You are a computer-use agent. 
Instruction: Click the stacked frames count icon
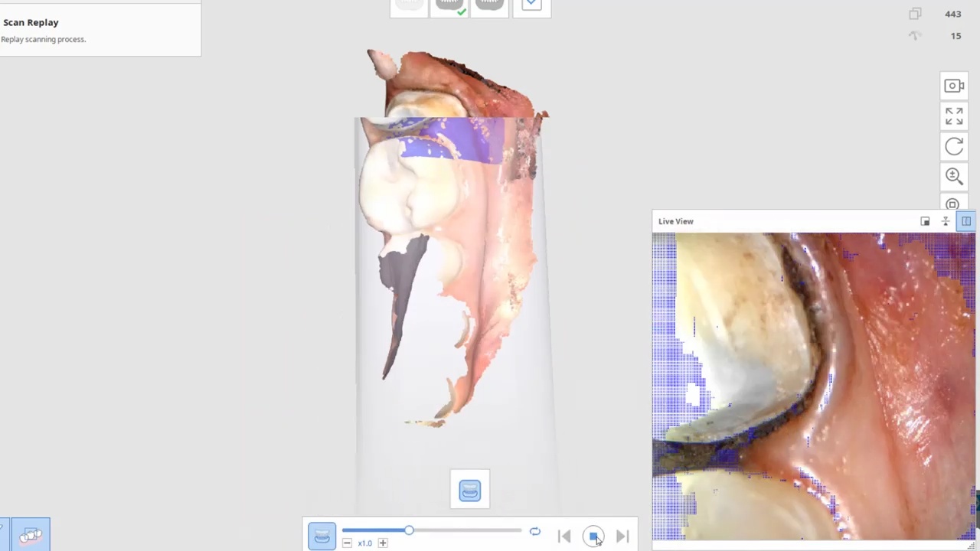pyautogui.click(x=915, y=14)
